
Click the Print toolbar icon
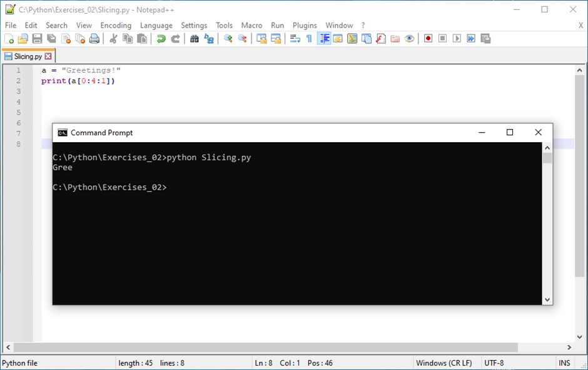[x=94, y=39]
